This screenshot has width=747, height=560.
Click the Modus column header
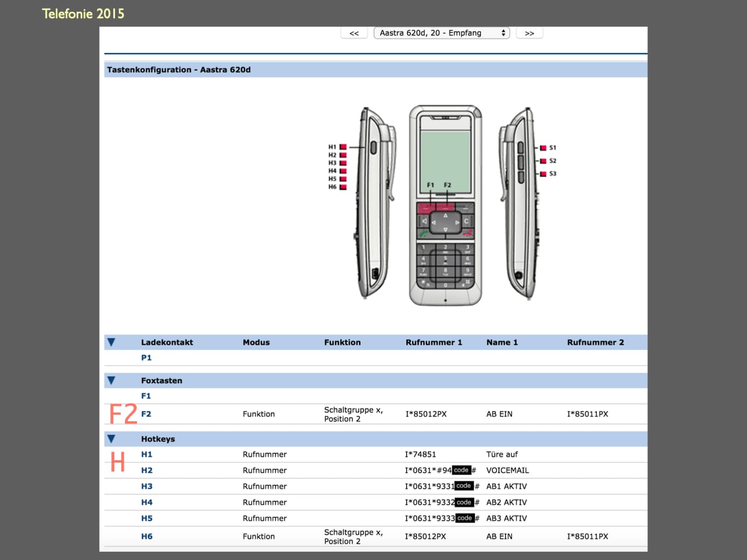pos(256,342)
